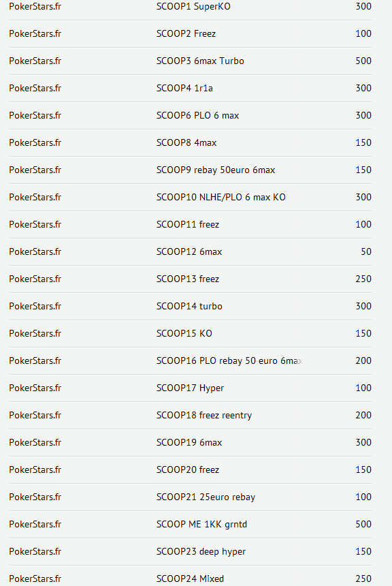Click SCOOP9 rebay 50euro 6max row
The width and height of the screenshot is (392, 586).
point(190,170)
